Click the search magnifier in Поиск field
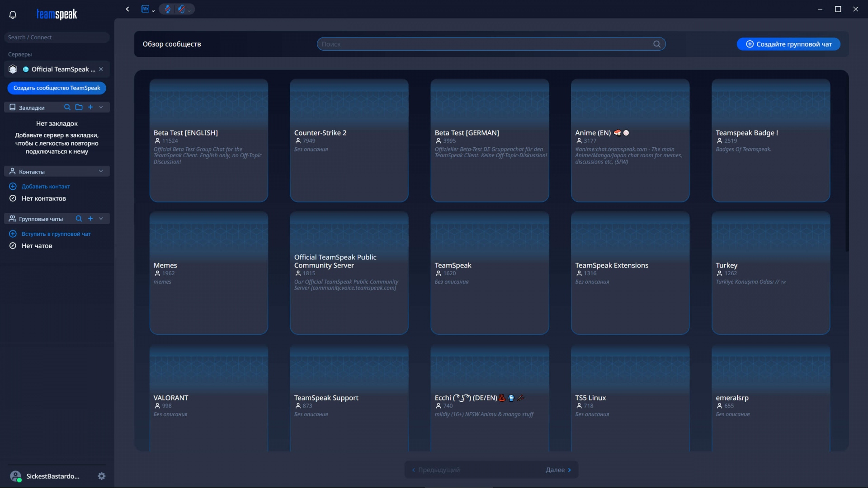Viewport: 868px width, 488px height. [657, 44]
